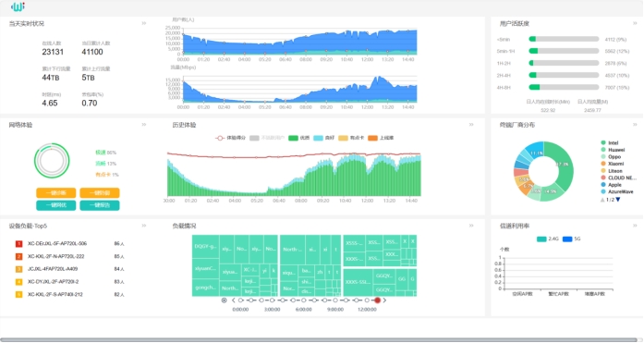Screen dimensions: 644x343
Task: Click the gongch... treemap block
Action: (205, 288)
